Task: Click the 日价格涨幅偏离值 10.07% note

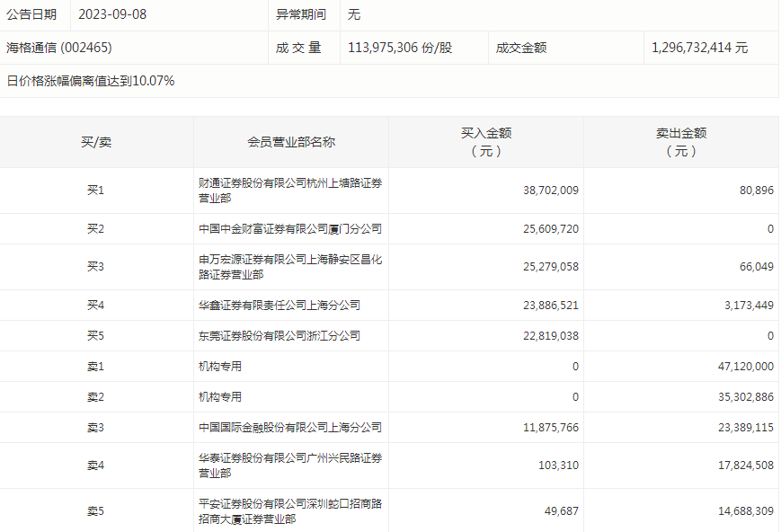Action: click(91, 81)
